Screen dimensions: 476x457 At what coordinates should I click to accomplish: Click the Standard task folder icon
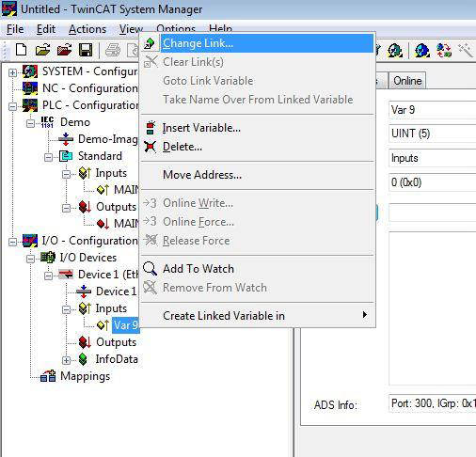point(66,156)
